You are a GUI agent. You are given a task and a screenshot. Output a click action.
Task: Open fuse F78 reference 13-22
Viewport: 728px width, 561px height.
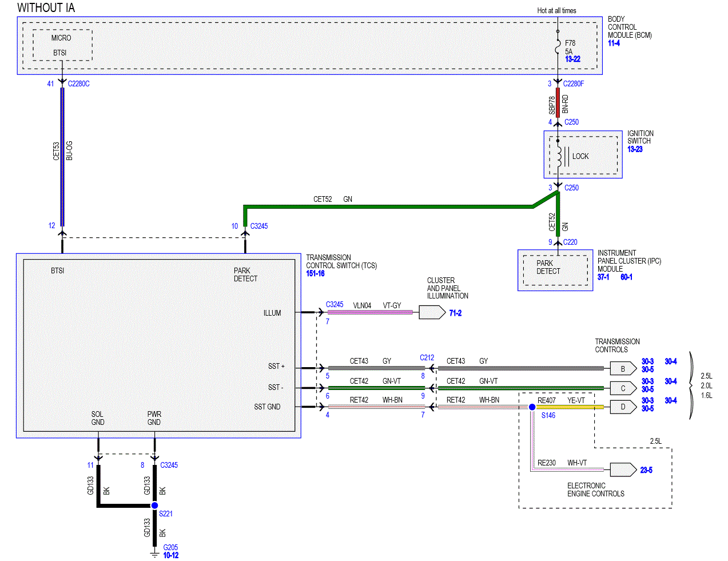click(x=572, y=59)
